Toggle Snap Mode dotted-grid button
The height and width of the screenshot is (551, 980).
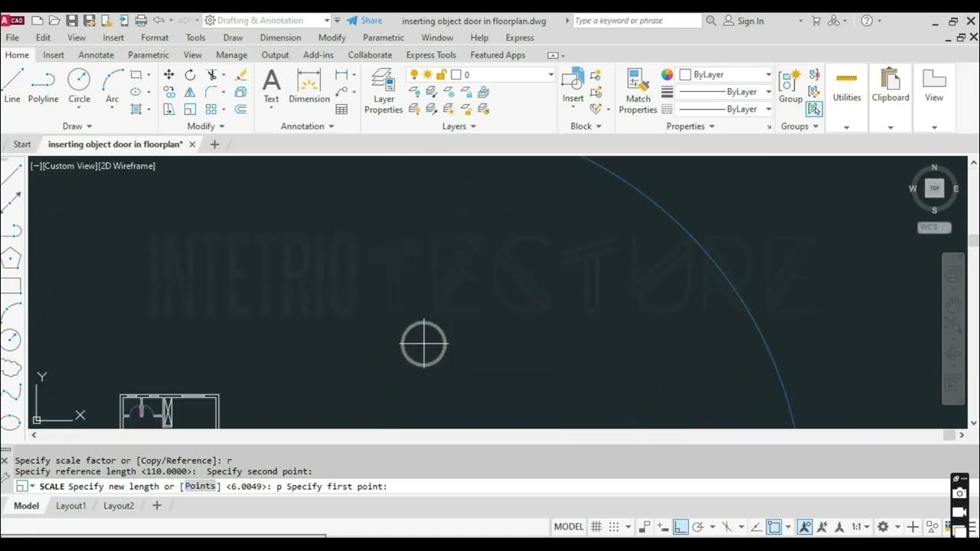tap(614, 527)
